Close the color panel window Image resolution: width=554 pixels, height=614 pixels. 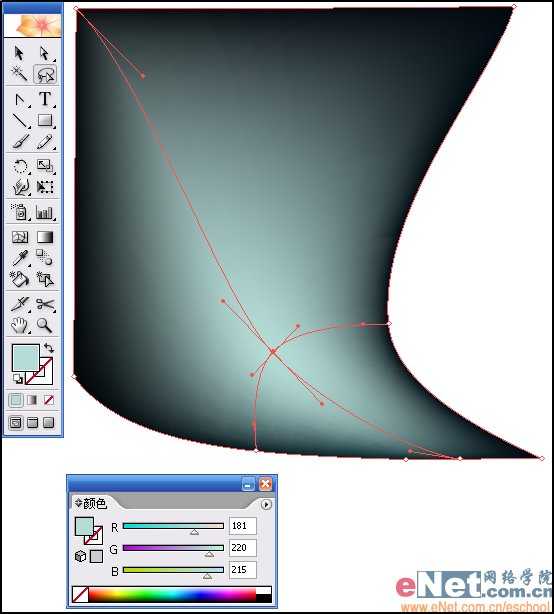pos(265,484)
